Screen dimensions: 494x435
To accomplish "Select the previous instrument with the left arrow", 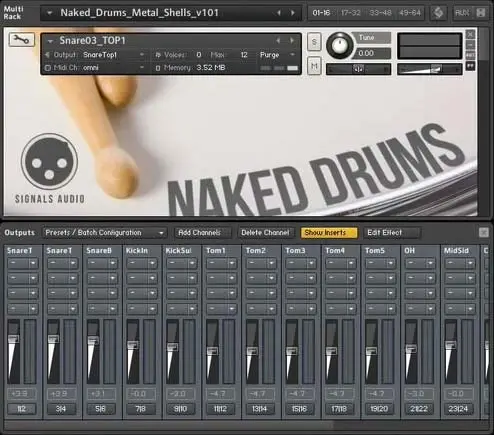I will 278,40.
